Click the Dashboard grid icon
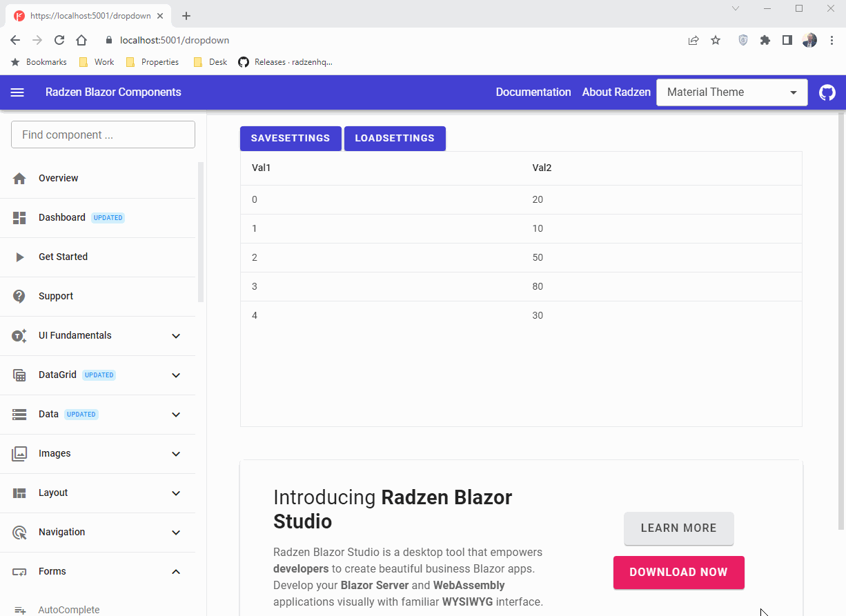 [19, 218]
